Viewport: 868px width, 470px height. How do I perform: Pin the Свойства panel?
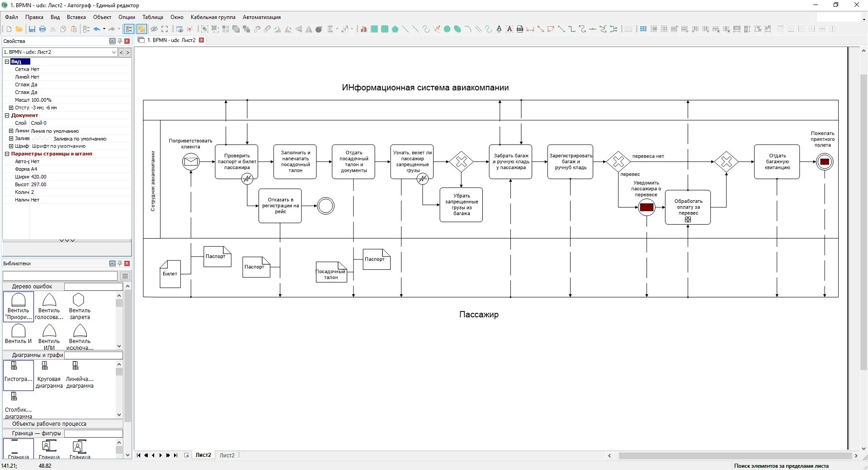[x=120, y=41]
